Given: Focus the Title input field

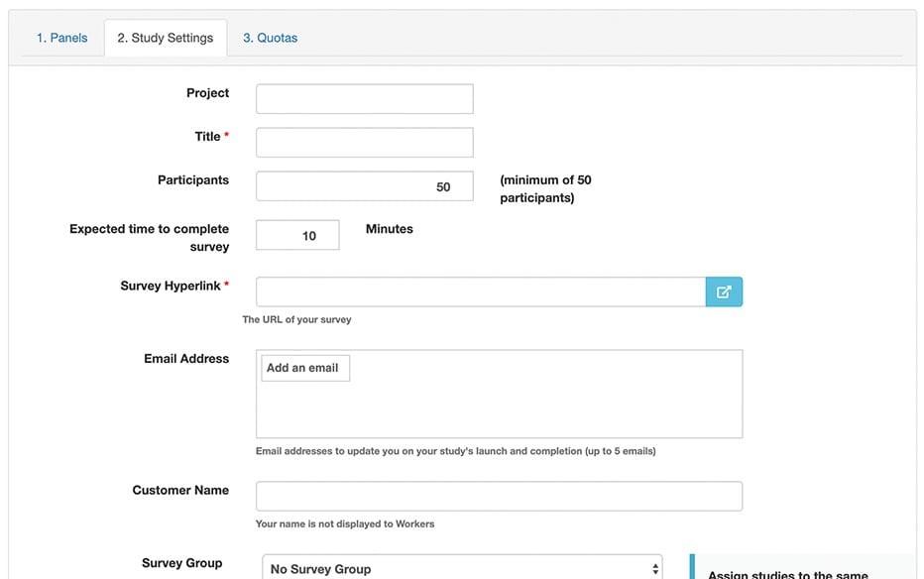Looking at the screenshot, I should point(364,142).
